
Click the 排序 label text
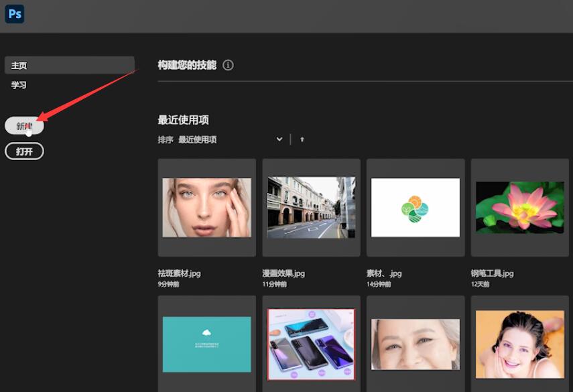pyautogui.click(x=165, y=139)
